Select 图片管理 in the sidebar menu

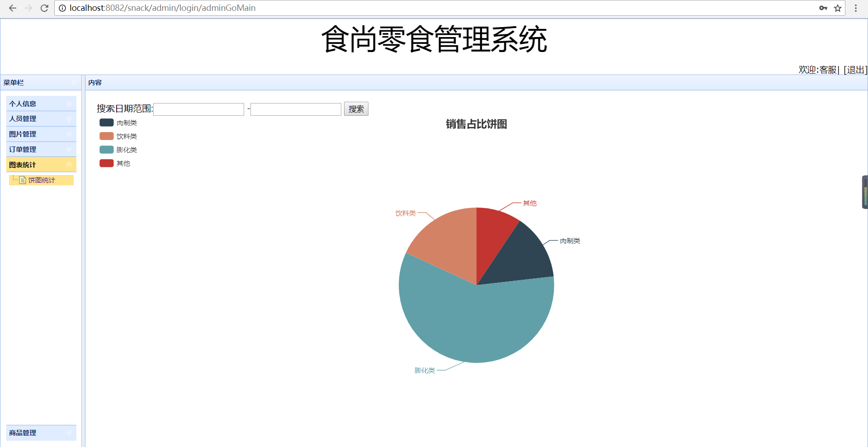point(41,134)
